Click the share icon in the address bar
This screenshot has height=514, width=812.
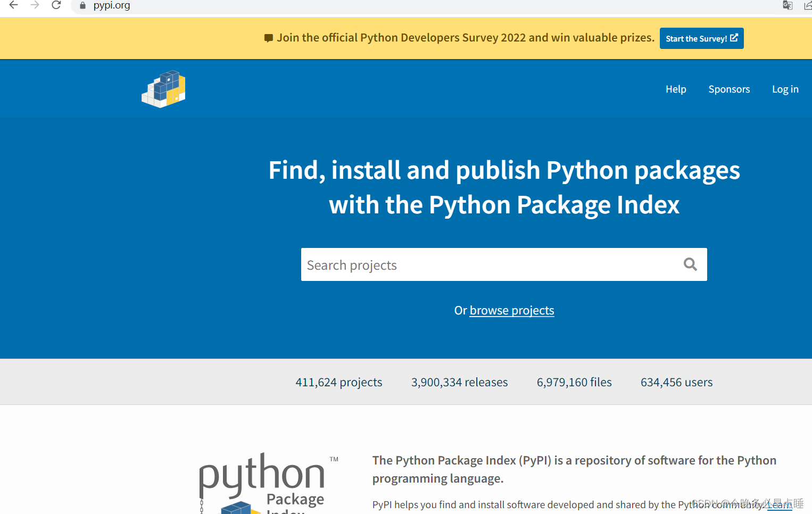click(808, 5)
